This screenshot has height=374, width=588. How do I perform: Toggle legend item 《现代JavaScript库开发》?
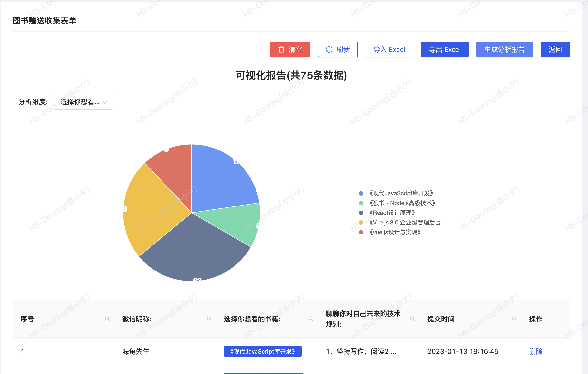pos(396,193)
